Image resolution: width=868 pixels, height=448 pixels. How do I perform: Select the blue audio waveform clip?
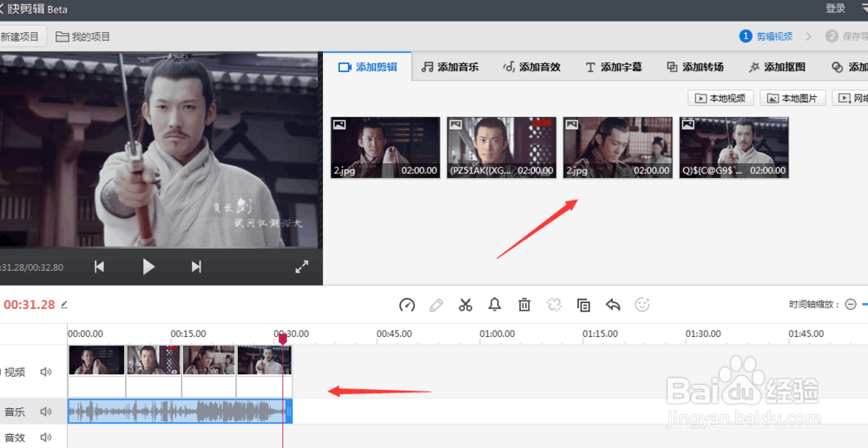click(180, 412)
